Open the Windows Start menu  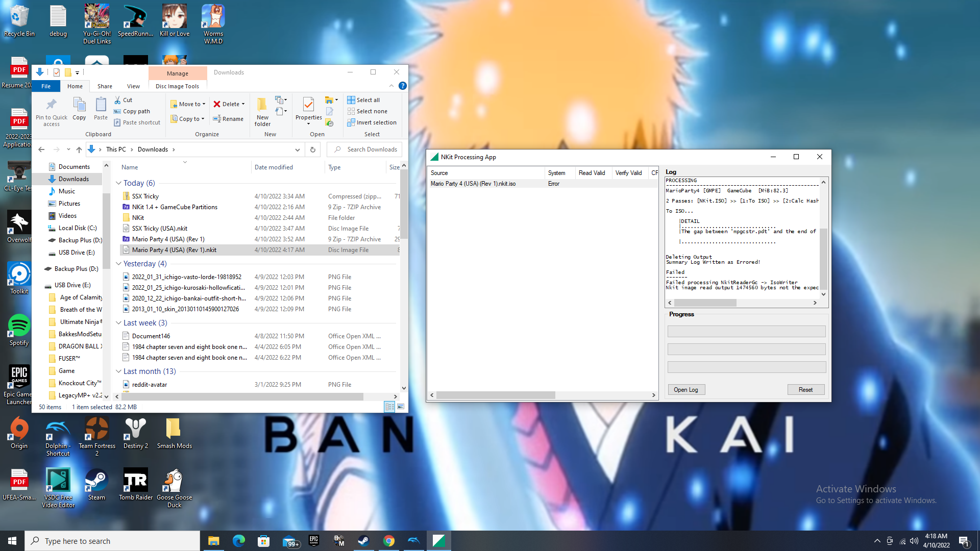tap(12, 541)
